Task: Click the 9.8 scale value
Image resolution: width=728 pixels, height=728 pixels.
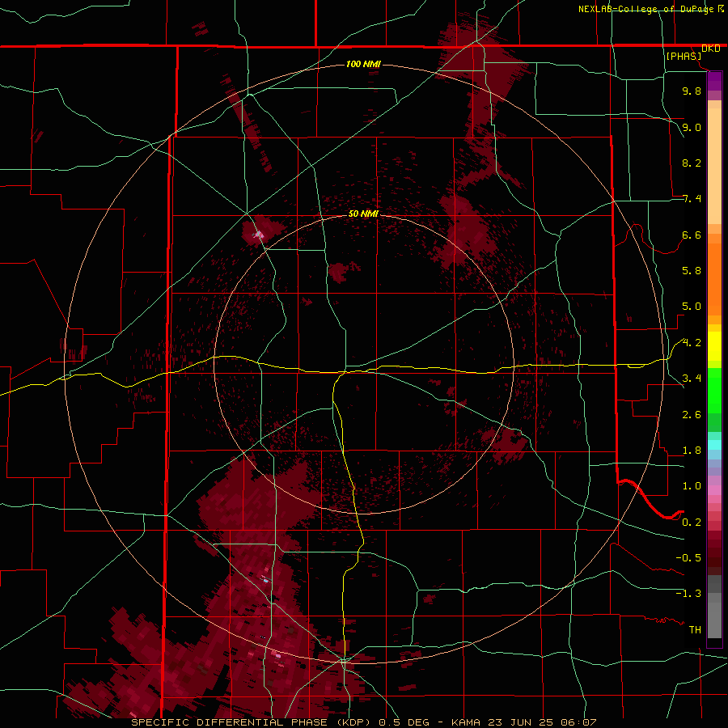Action: 692,91
